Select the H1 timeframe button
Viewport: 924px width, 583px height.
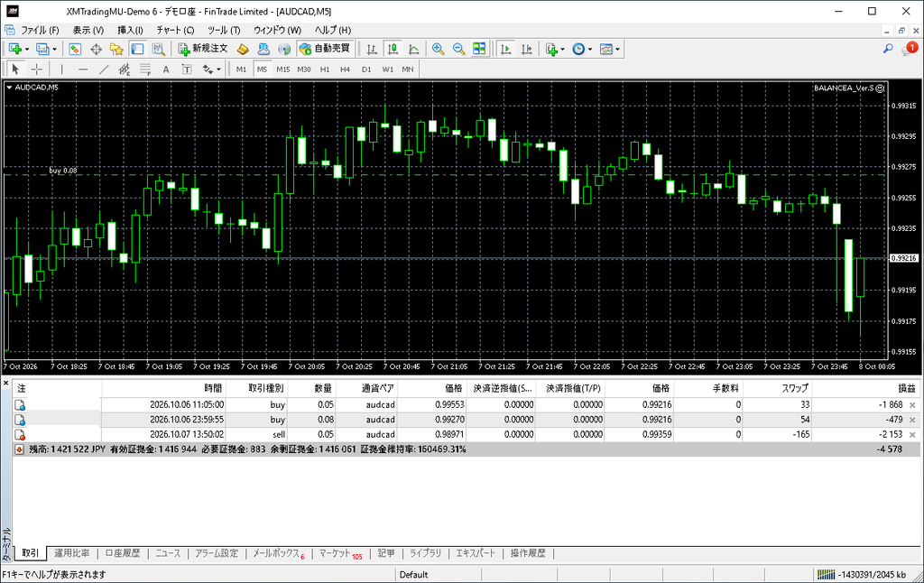(325, 69)
